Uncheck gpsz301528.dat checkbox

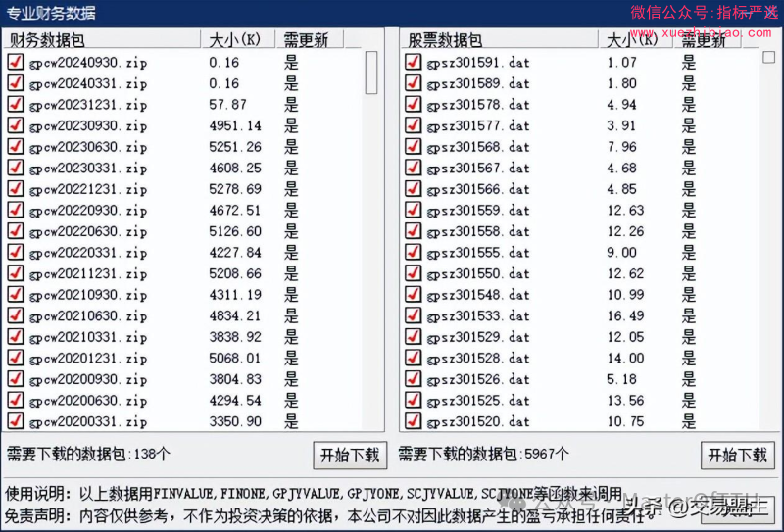(413, 358)
